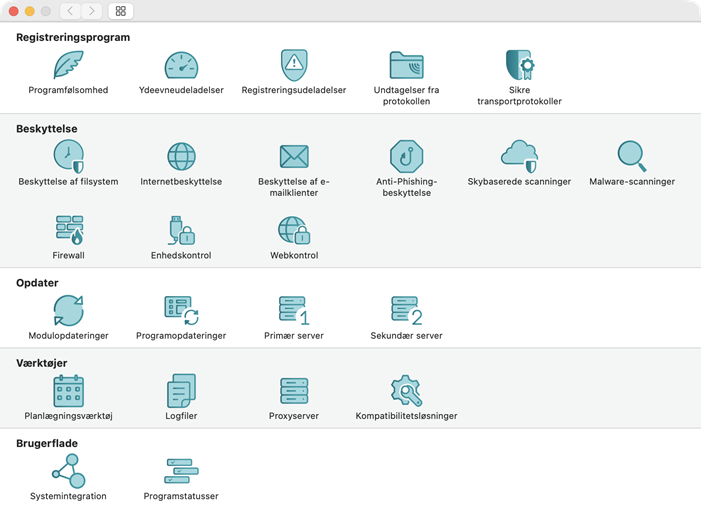Open Systemintegration nodes icon
Image resolution: width=701 pixels, height=508 pixels.
tap(68, 471)
